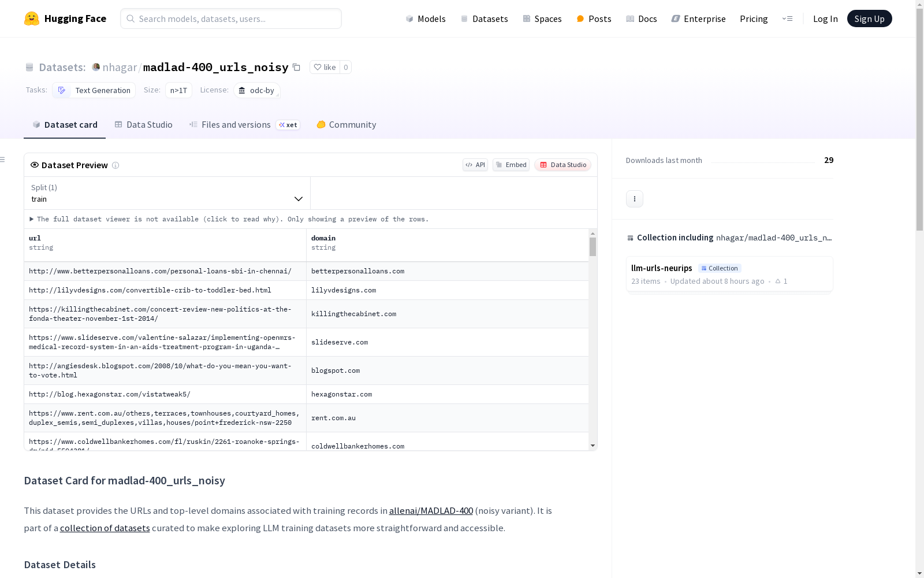The image size is (924, 578).
Task: Click the n>1T size tag
Action: (178, 90)
